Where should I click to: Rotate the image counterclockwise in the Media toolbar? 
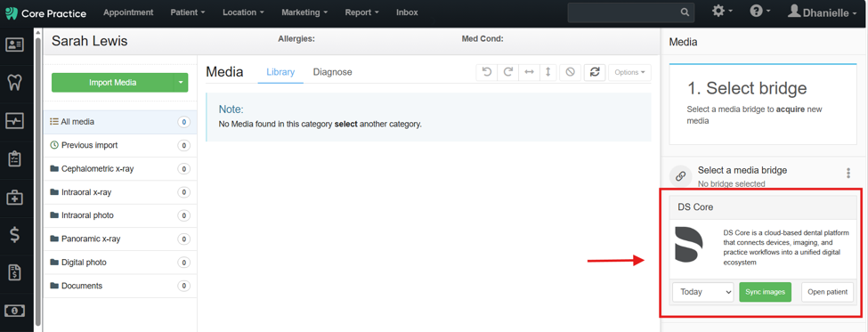tap(487, 72)
